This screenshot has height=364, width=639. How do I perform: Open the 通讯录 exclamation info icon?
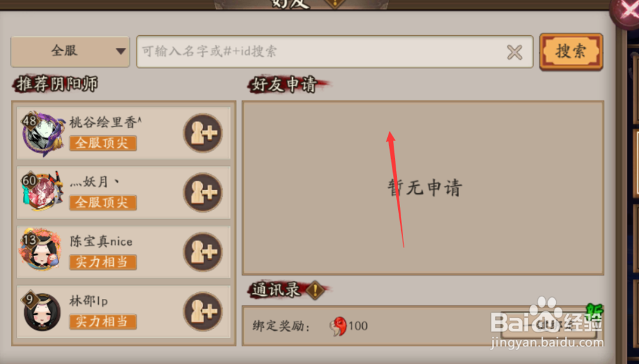point(315,291)
